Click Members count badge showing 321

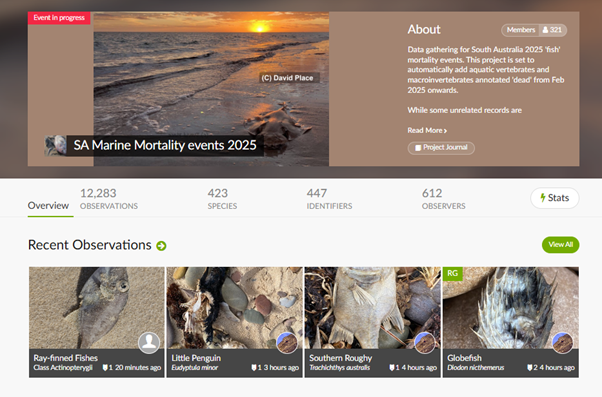[534, 30]
